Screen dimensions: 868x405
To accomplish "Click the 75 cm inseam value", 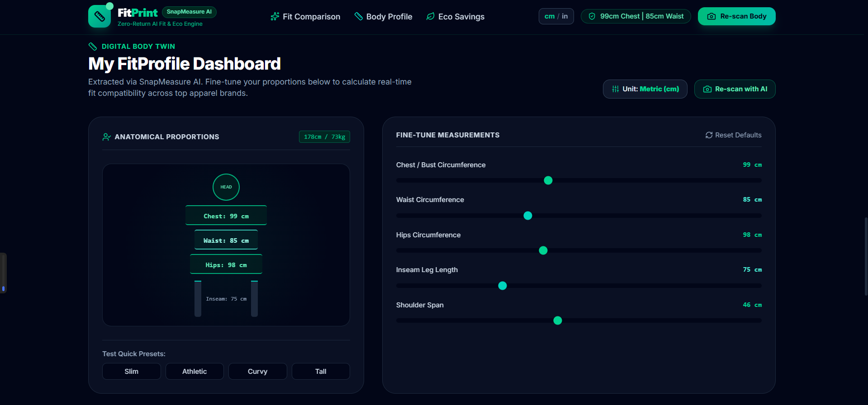I will [x=752, y=270].
